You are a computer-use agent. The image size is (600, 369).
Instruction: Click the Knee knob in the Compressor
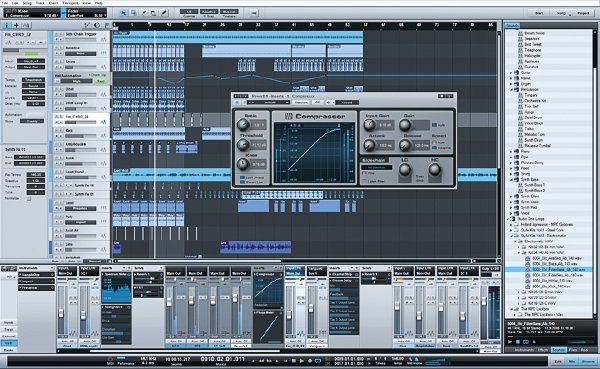pos(243,164)
